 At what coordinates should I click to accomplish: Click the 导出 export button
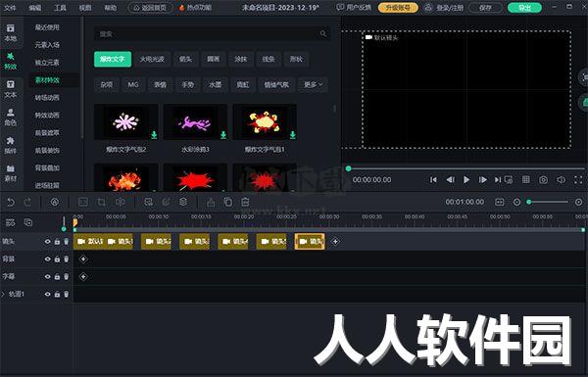tap(524, 8)
